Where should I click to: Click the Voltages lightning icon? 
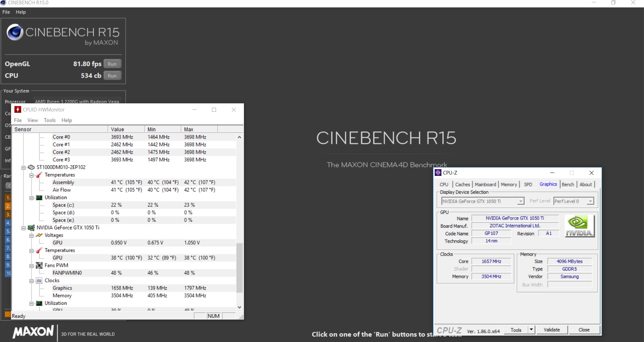[39, 235]
